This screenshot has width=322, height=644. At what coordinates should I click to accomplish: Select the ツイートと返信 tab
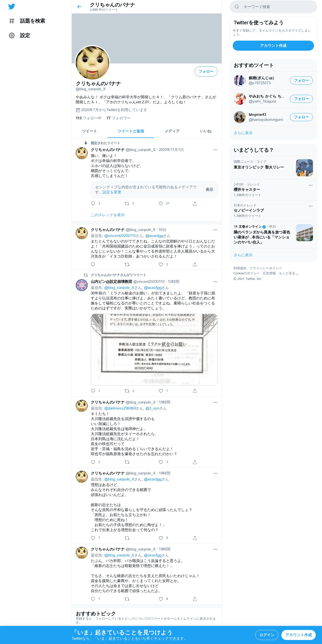(x=131, y=131)
